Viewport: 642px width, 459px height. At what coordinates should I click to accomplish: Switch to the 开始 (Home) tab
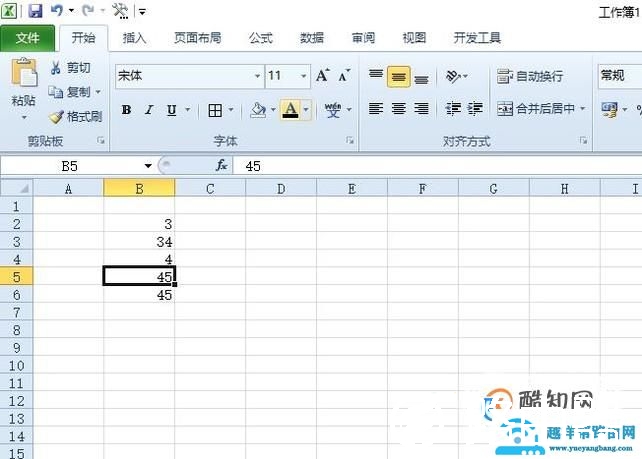pyautogui.click(x=84, y=38)
